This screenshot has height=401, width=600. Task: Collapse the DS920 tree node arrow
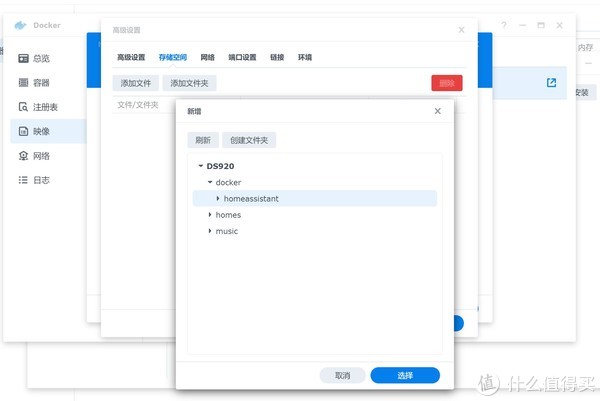pyautogui.click(x=201, y=166)
